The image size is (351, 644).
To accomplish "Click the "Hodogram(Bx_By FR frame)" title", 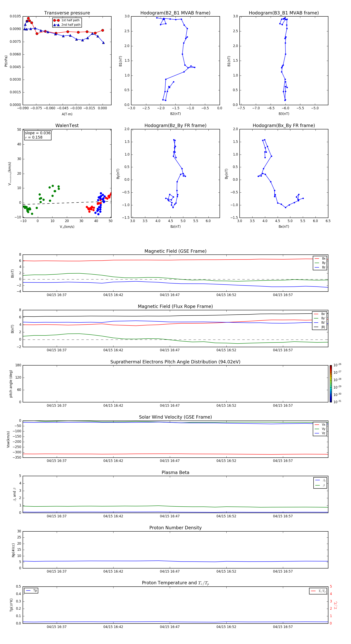I will coord(284,125).
